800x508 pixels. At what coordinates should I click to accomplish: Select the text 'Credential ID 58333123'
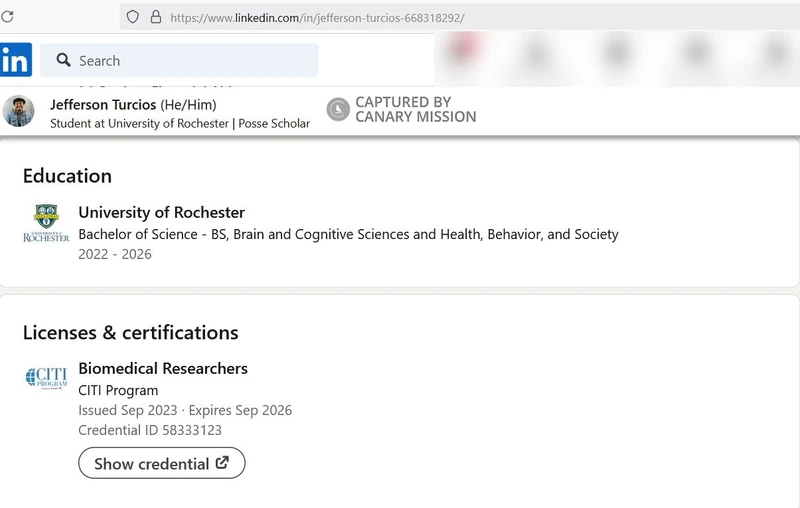150,430
